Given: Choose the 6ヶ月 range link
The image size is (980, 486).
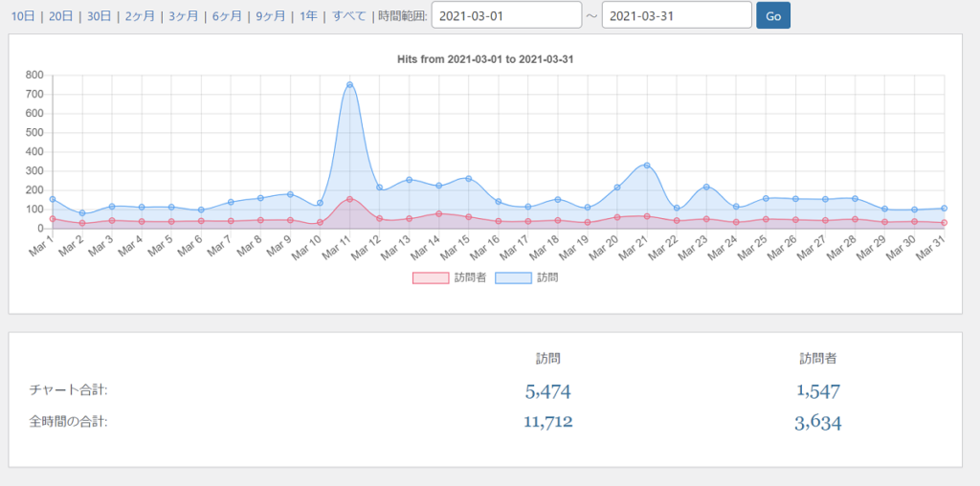Looking at the screenshot, I should pyautogui.click(x=227, y=16).
